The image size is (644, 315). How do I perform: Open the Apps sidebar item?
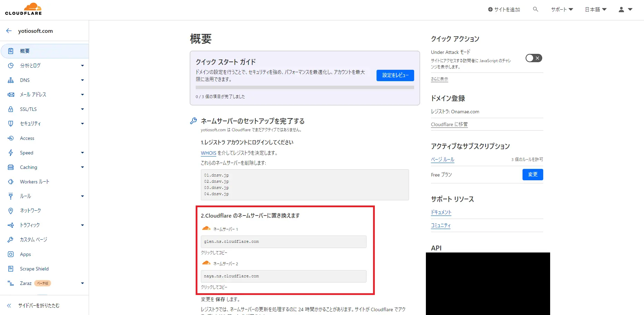(x=44, y=254)
